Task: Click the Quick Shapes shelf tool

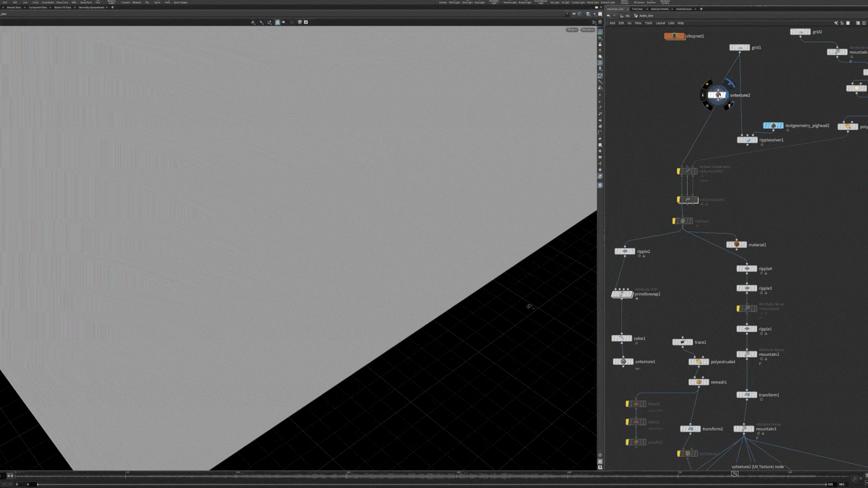Action: pyautogui.click(x=180, y=2)
